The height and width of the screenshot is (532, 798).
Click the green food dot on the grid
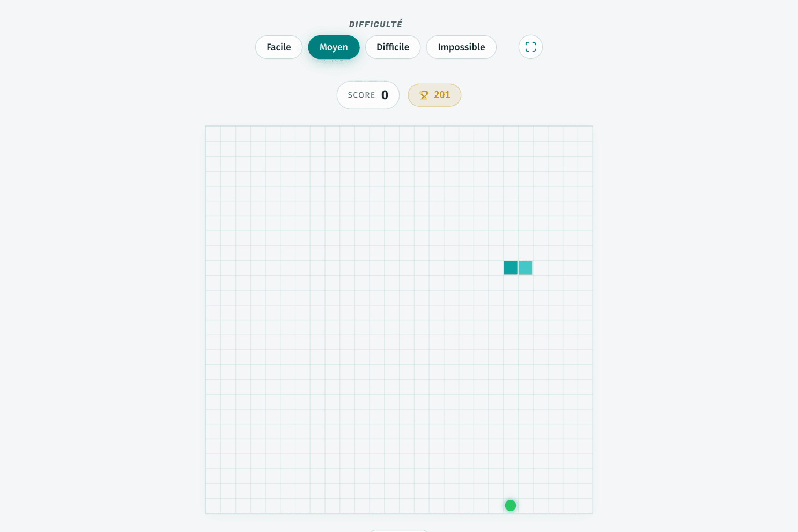[511, 505]
